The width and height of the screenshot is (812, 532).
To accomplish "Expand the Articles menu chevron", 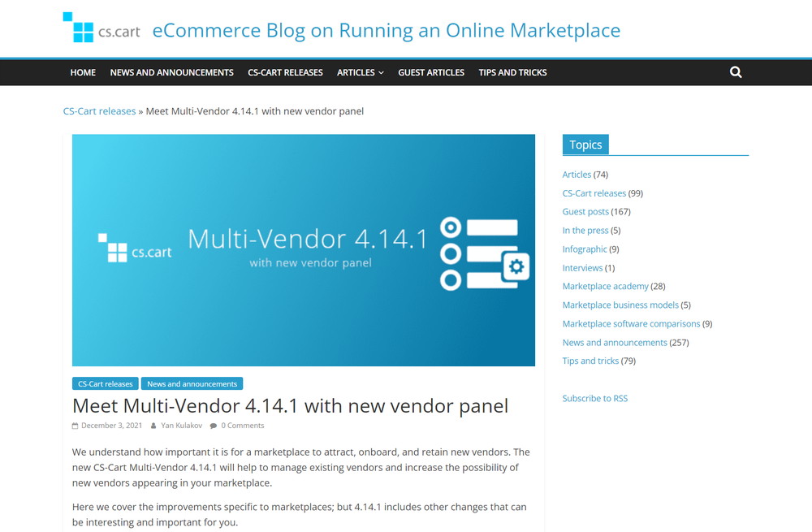I will (x=381, y=72).
